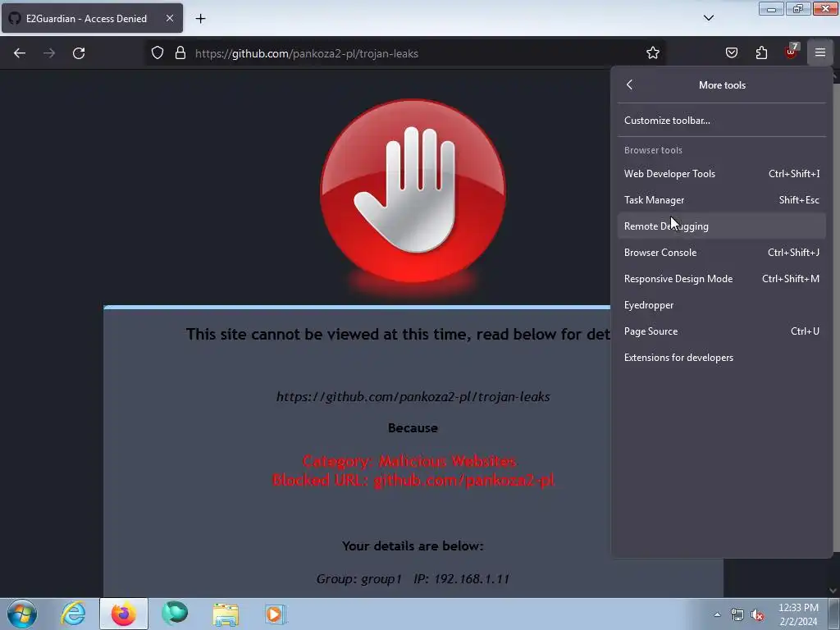Reload the current page
This screenshot has height=630, width=840.
(x=79, y=53)
